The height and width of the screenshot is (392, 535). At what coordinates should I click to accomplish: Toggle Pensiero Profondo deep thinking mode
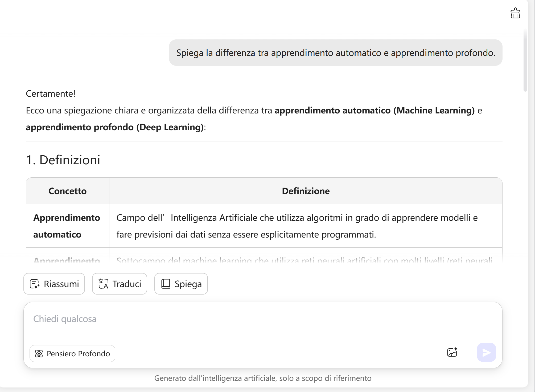72,354
